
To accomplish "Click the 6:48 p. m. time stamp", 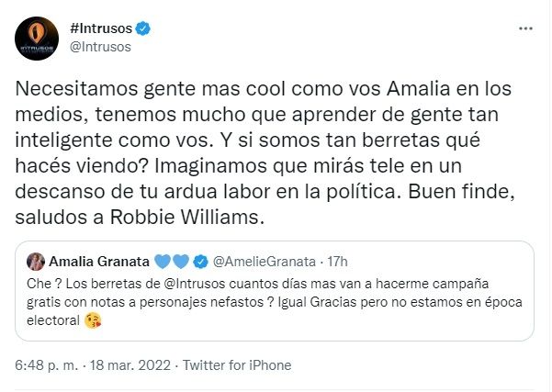I will point(46,364).
